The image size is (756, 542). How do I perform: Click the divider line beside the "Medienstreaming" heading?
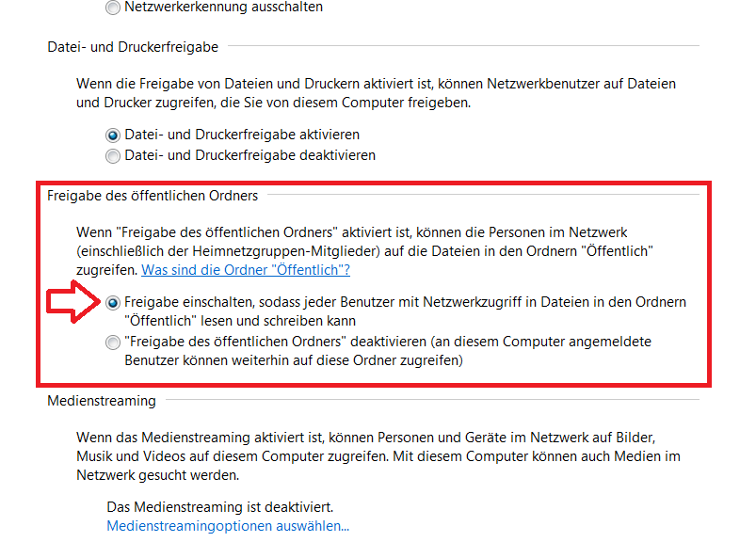tap(432, 399)
